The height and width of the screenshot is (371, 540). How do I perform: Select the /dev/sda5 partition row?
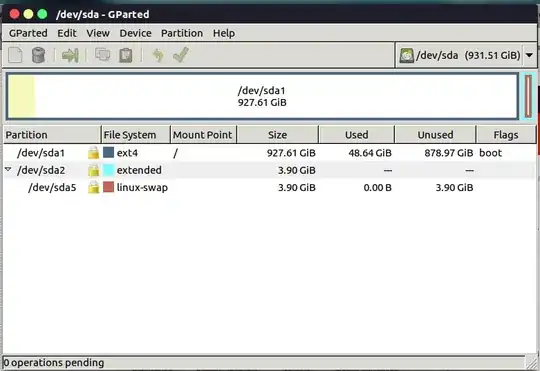click(269, 188)
